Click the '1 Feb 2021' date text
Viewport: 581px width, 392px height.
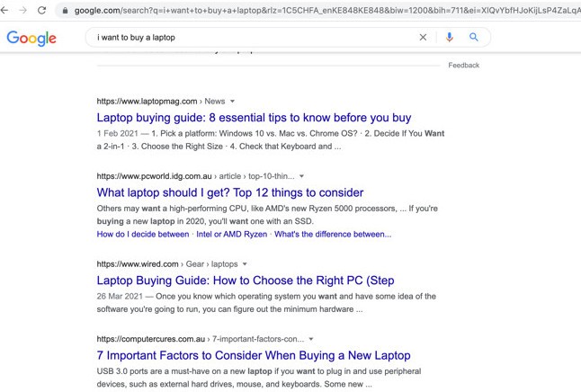[117, 133]
